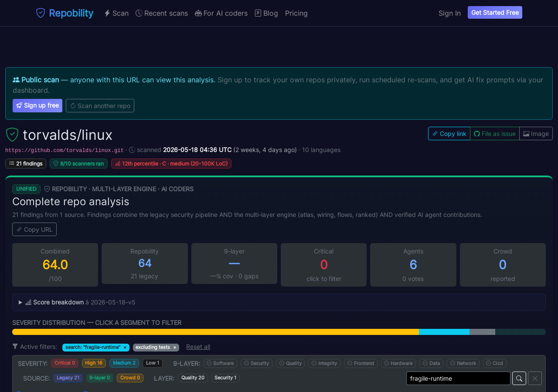Viewport: 558px width, 392px height.
Task: Click the Image export button
Action: click(536, 134)
